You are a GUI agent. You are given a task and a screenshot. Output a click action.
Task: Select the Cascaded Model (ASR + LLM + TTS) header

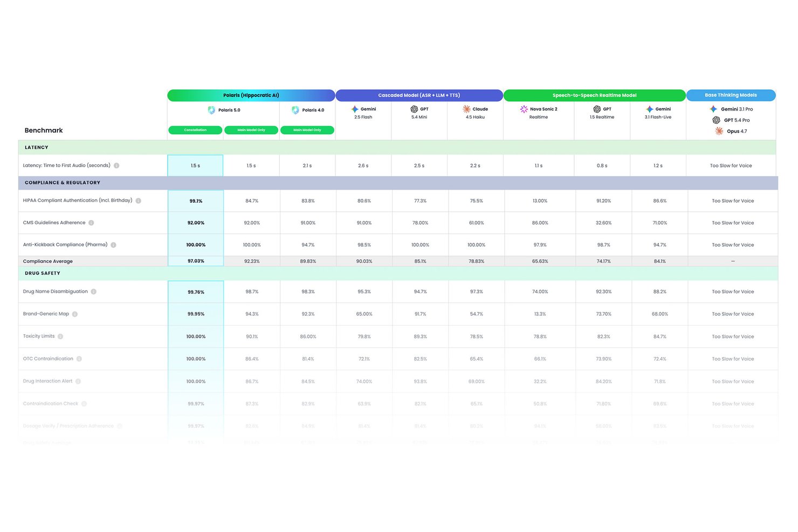(419, 95)
